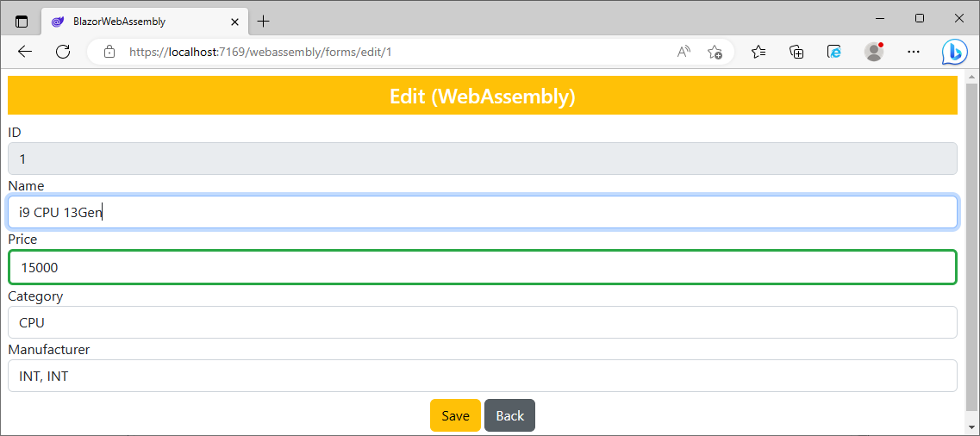Activate Read aloud icon in address bar
The width and height of the screenshot is (980, 436).
(684, 52)
